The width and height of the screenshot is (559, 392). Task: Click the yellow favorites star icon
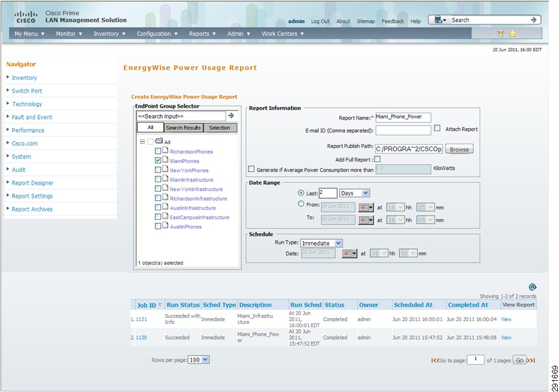(x=513, y=33)
